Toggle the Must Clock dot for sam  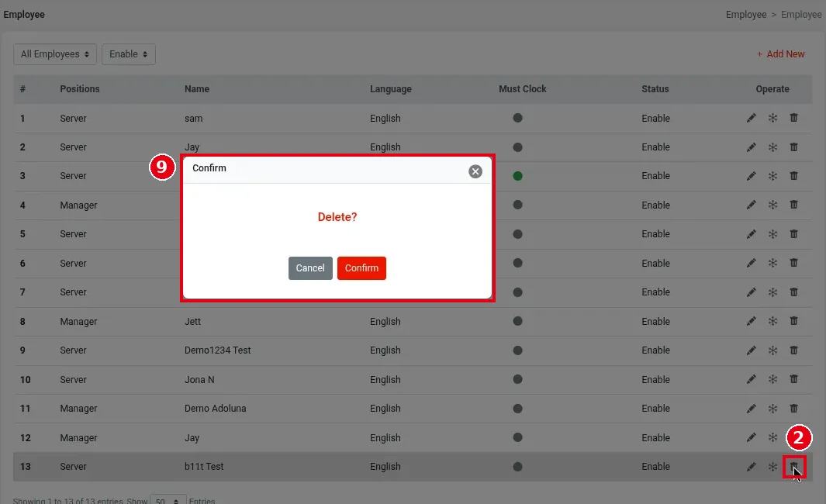pos(518,118)
